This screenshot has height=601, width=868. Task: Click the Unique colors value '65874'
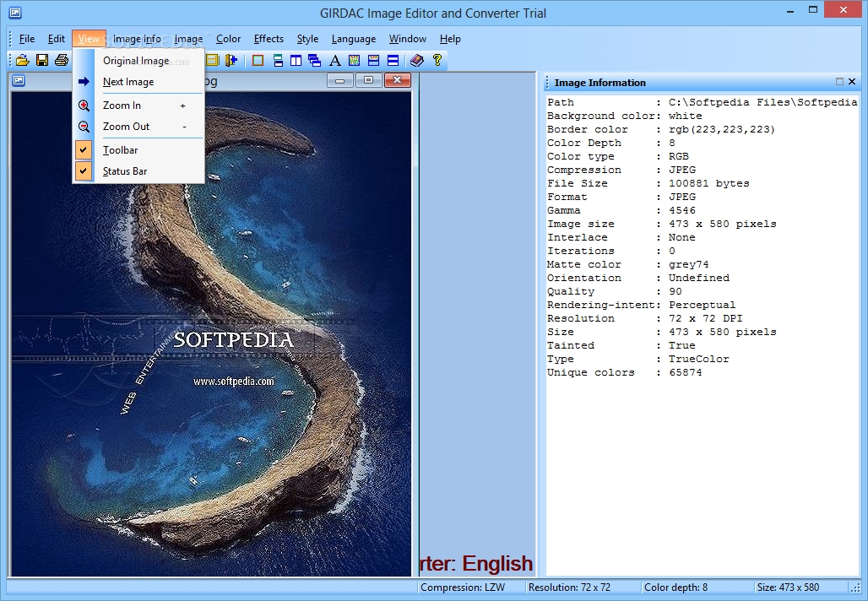pos(686,372)
